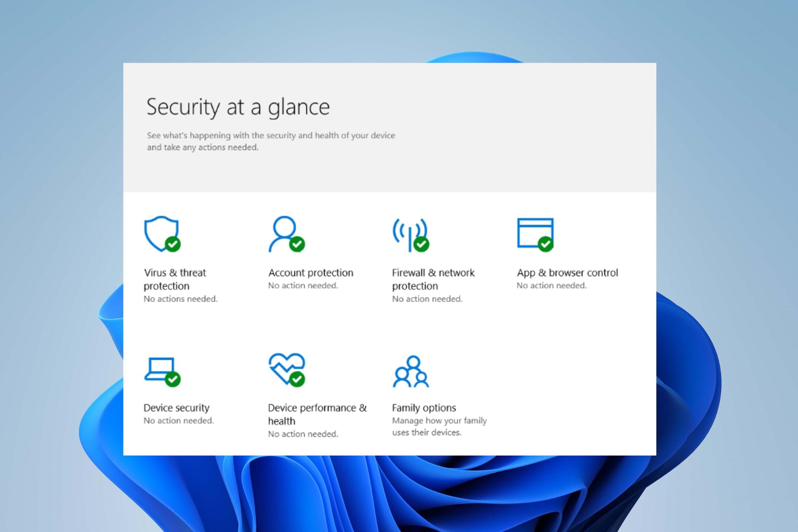Click the Firewall & network protection antenna icon

[409, 233]
